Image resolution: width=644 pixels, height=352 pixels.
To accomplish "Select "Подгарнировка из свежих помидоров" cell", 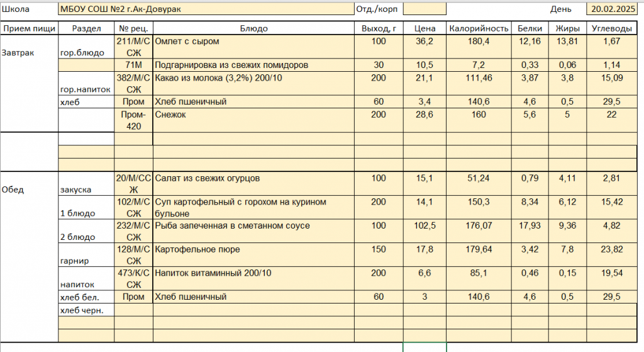I will pos(253,65).
